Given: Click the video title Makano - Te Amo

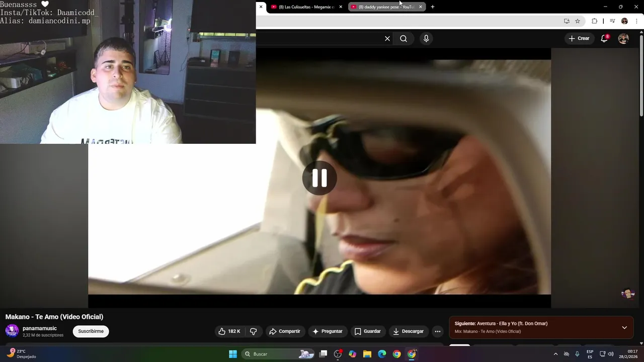Looking at the screenshot, I should coord(54,317).
